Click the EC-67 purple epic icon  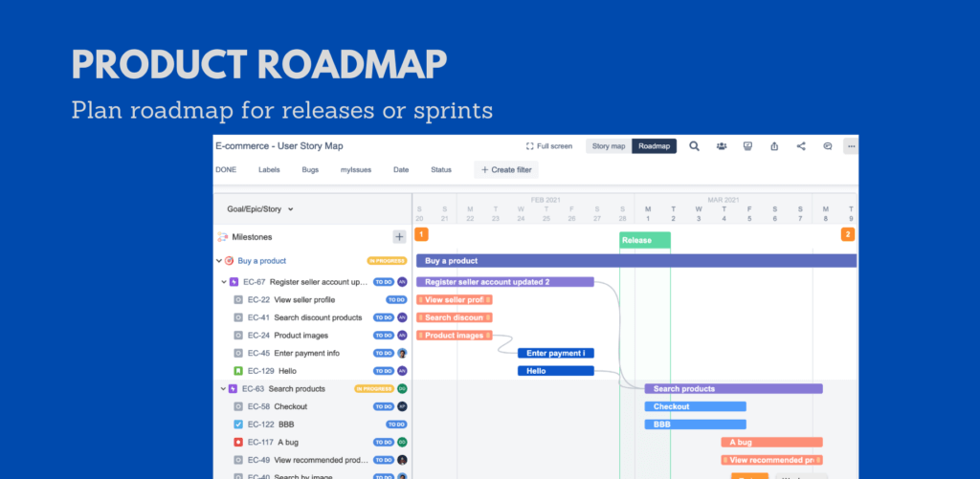pos(234,282)
